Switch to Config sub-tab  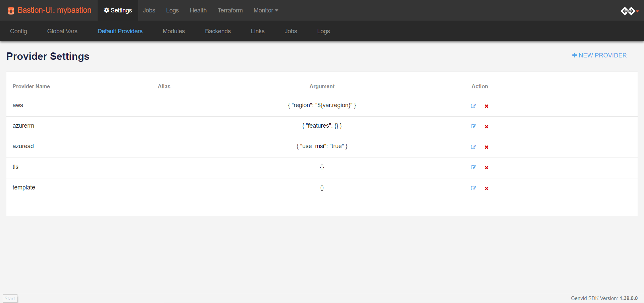click(x=18, y=31)
